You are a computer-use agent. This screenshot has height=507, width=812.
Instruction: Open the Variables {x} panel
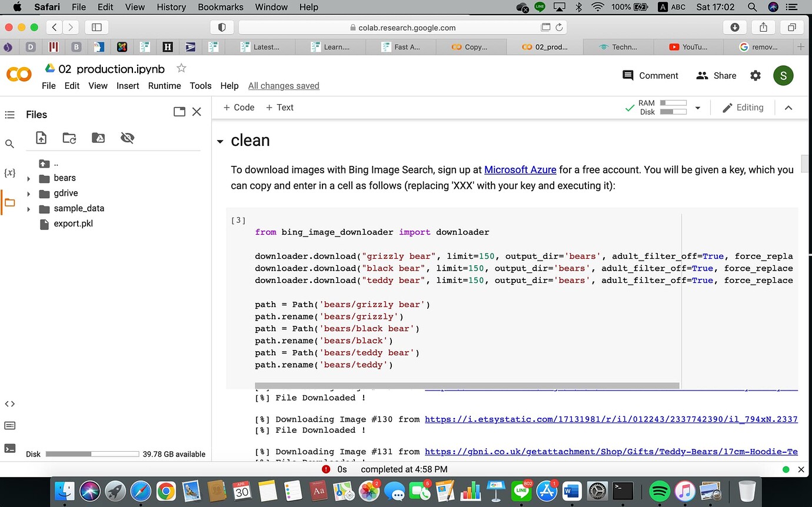[x=9, y=173]
